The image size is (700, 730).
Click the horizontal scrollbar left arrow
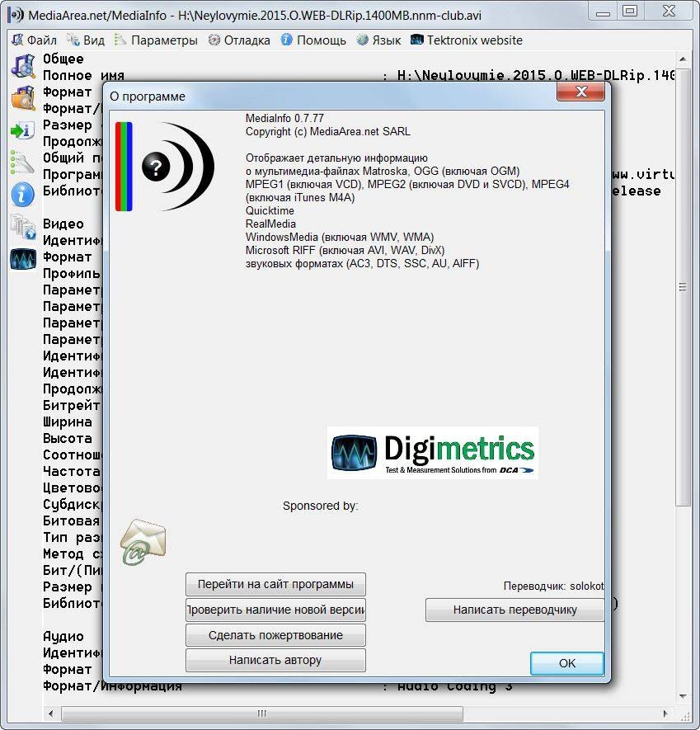point(51,714)
